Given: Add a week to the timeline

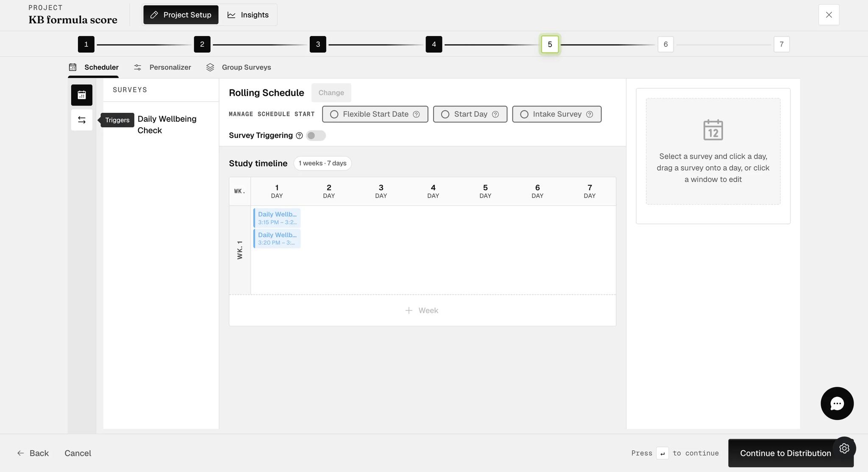Looking at the screenshot, I should click(422, 310).
